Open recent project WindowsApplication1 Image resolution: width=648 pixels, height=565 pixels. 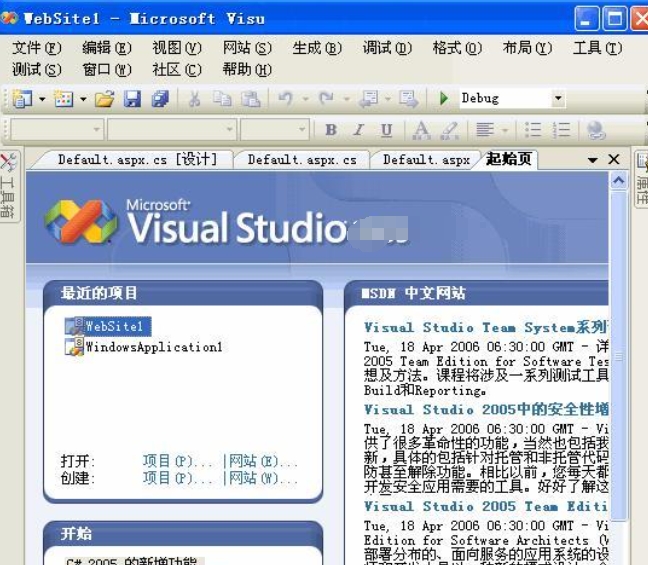(x=143, y=346)
